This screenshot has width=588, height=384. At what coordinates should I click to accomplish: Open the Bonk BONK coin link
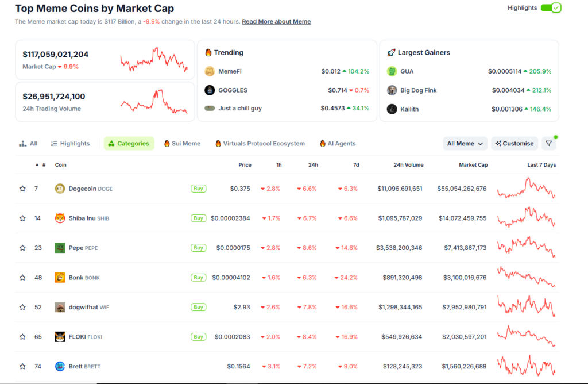(84, 278)
